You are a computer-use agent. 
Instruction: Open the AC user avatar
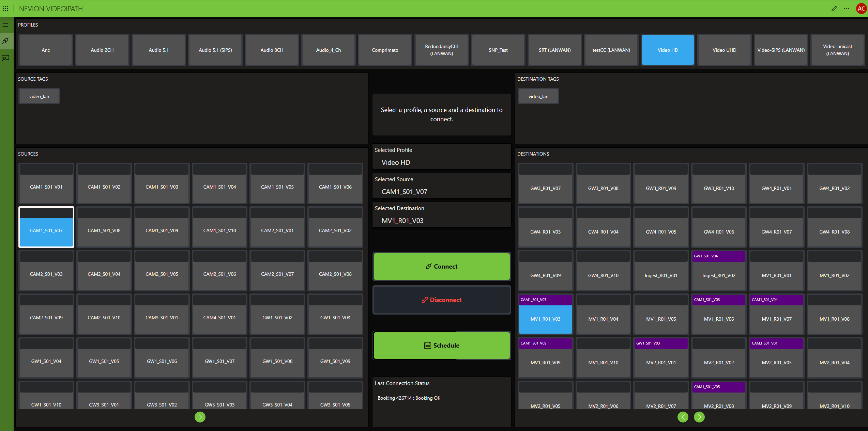click(861, 9)
